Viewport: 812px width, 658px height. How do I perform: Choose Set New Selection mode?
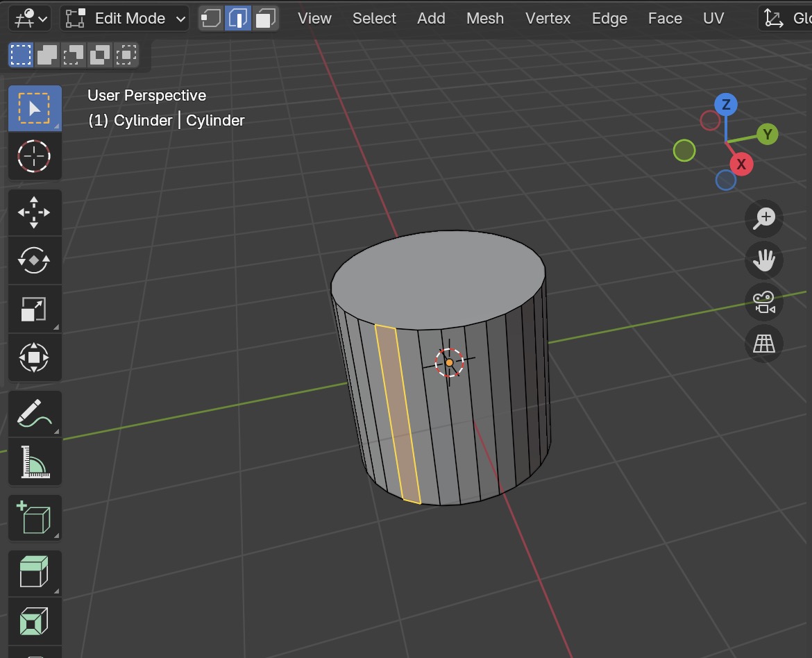click(22, 54)
